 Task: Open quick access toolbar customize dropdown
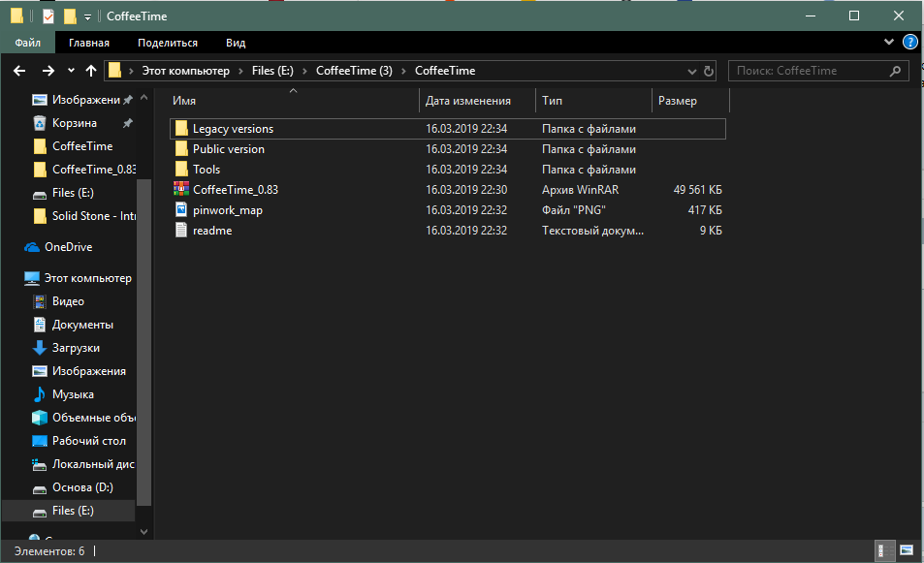coord(87,17)
